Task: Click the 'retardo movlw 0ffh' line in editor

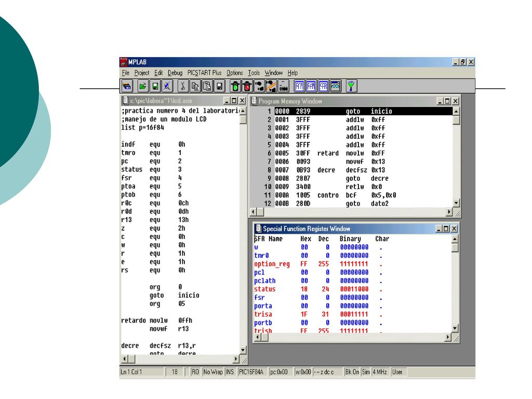Action: (157, 320)
